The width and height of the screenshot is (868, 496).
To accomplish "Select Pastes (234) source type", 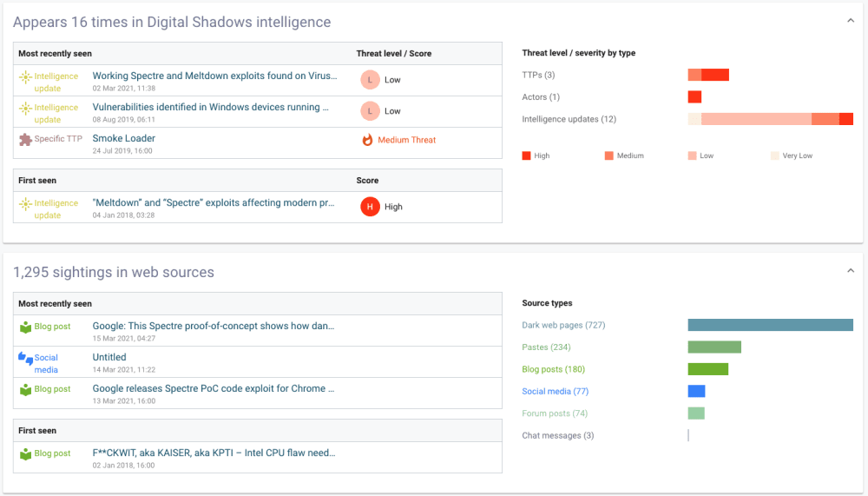I will point(546,347).
